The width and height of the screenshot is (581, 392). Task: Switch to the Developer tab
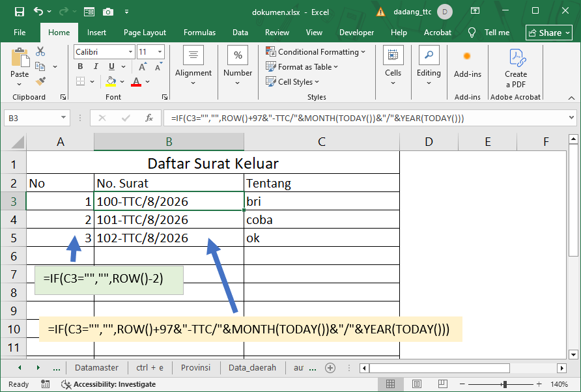pos(356,33)
